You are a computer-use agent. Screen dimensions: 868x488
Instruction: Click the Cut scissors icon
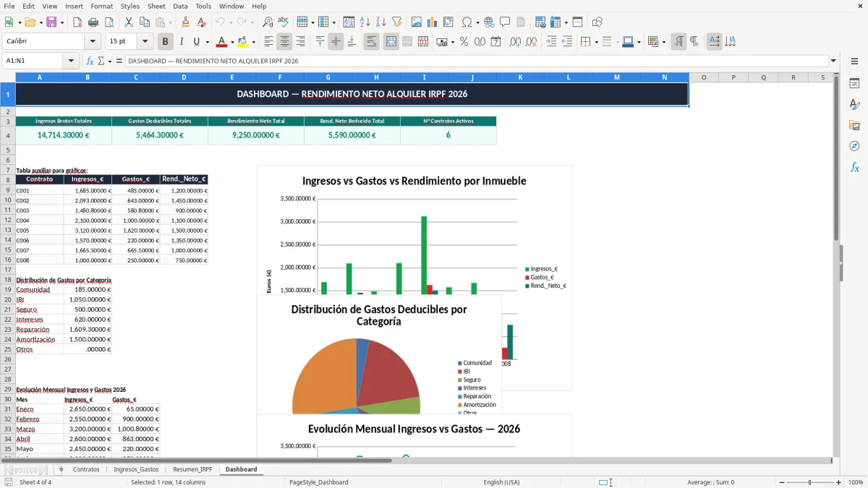[x=129, y=22]
